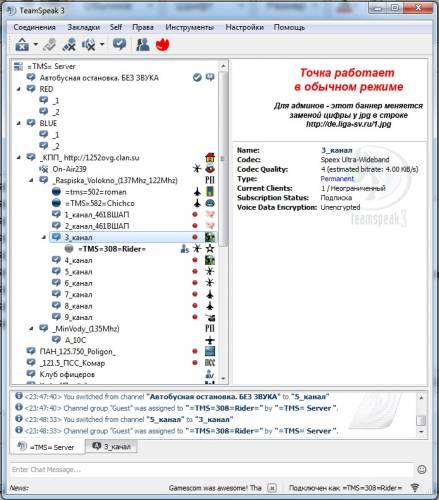Mute microphone via toolbar icon
The width and height of the screenshot is (439, 500).
pyautogui.click(x=69, y=44)
